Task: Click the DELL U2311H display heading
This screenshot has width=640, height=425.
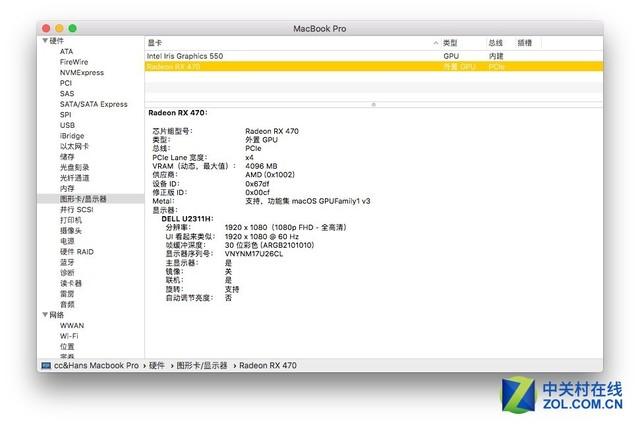Action: pyautogui.click(x=187, y=219)
